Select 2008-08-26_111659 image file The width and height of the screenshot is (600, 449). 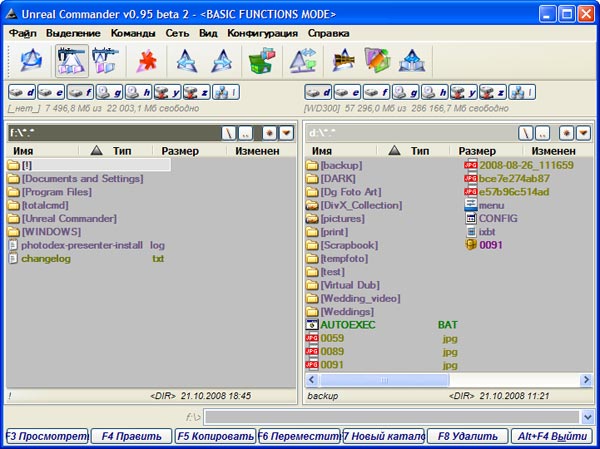pos(519,165)
